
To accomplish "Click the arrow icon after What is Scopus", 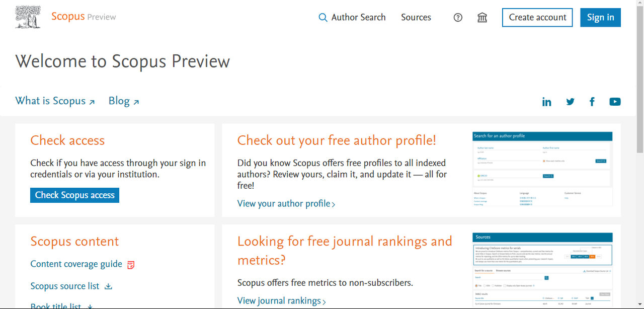I will coord(92,102).
